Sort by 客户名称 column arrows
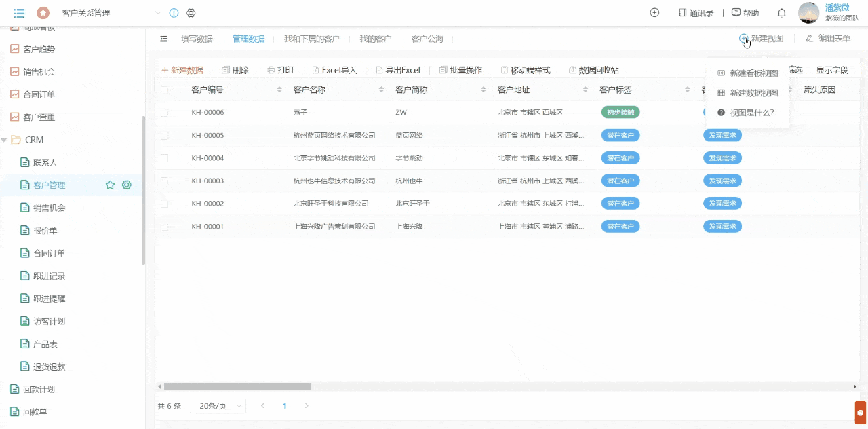The width and height of the screenshot is (868, 429). [381, 90]
